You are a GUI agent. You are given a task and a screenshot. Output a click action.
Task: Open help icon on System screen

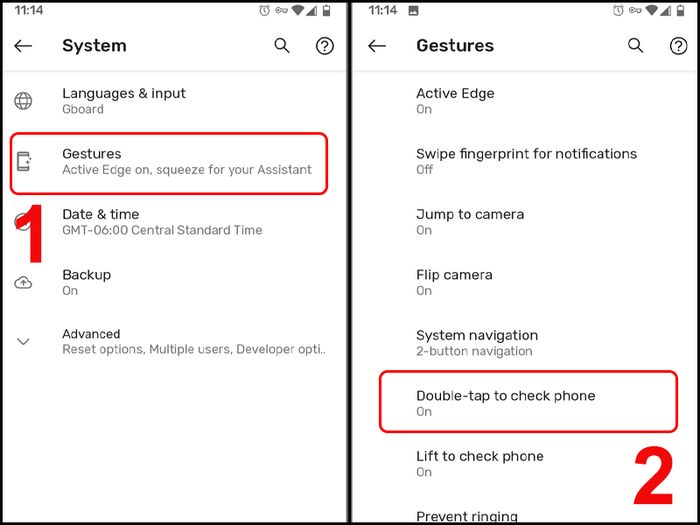click(325, 46)
